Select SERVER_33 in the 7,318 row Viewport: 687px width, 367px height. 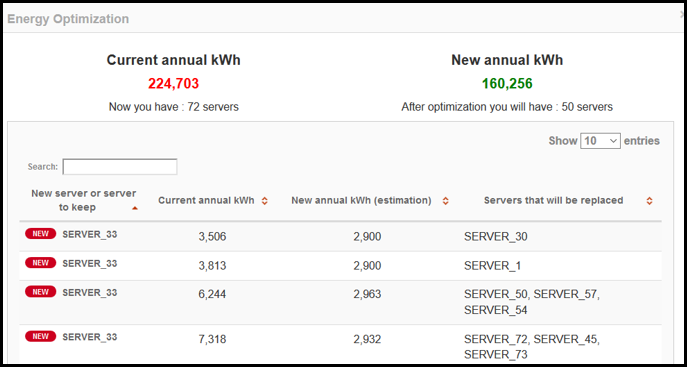click(90, 337)
